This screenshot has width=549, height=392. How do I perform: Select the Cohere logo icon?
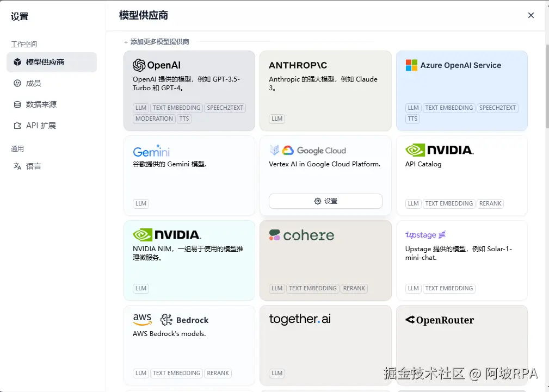(274, 235)
